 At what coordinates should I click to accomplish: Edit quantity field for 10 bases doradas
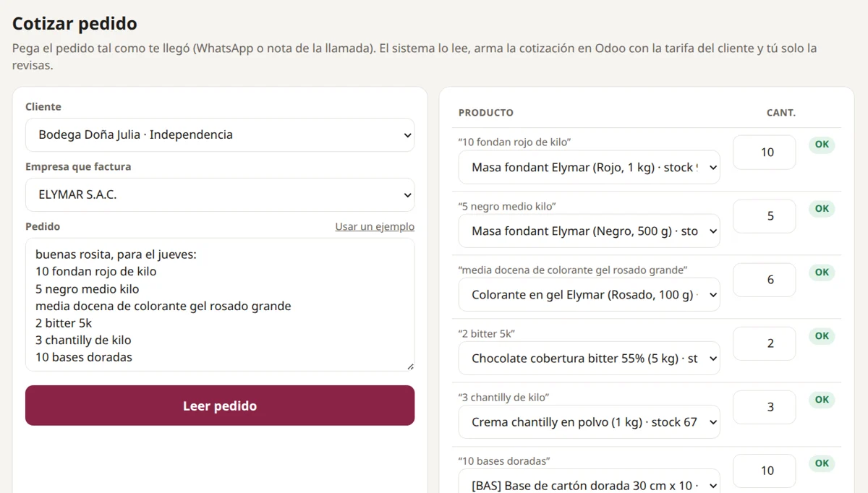point(765,471)
